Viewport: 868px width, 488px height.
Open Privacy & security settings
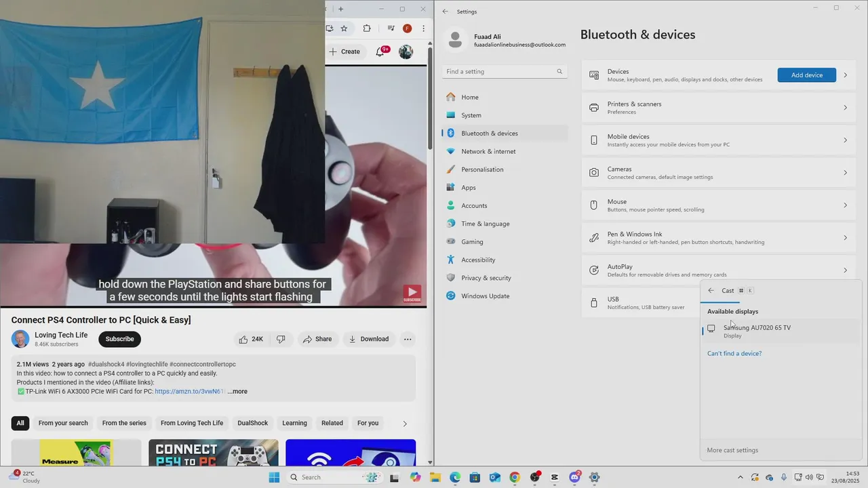click(505, 278)
